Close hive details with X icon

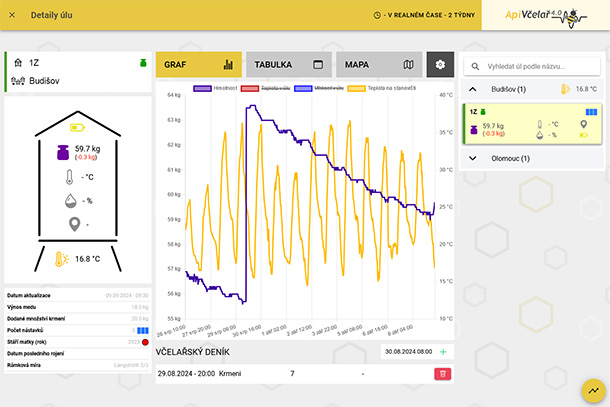(x=12, y=15)
